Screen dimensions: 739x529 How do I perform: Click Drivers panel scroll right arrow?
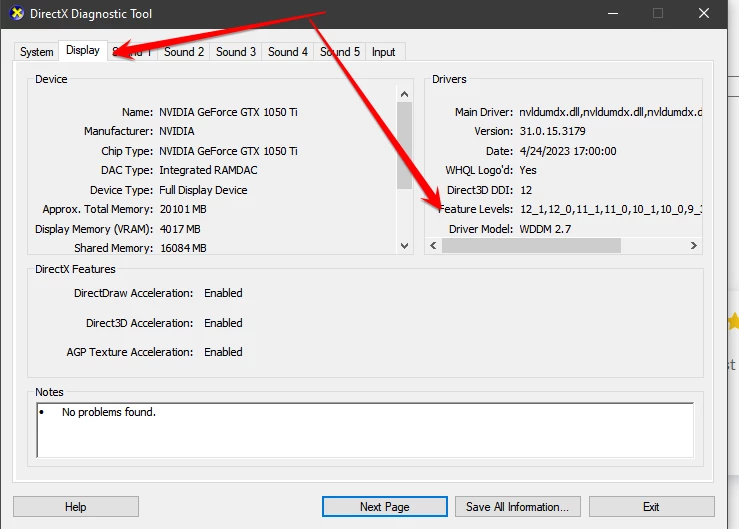click(694, 246)
